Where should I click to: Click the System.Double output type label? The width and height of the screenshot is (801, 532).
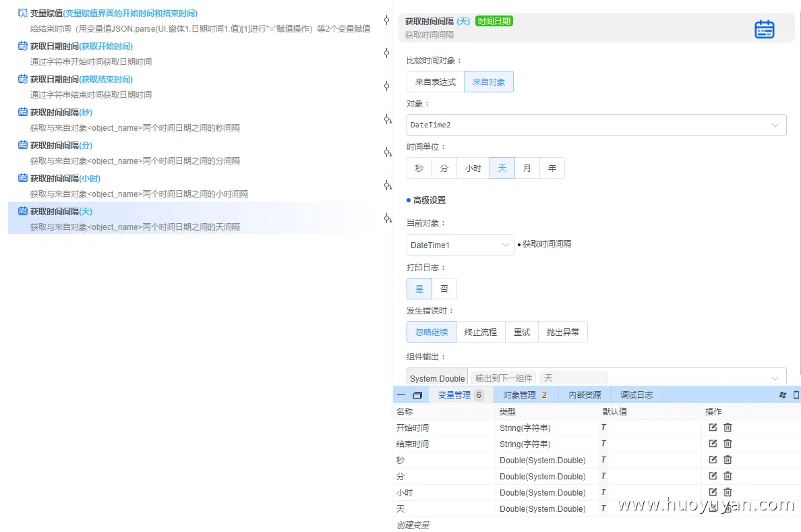(x=438, y=379)
